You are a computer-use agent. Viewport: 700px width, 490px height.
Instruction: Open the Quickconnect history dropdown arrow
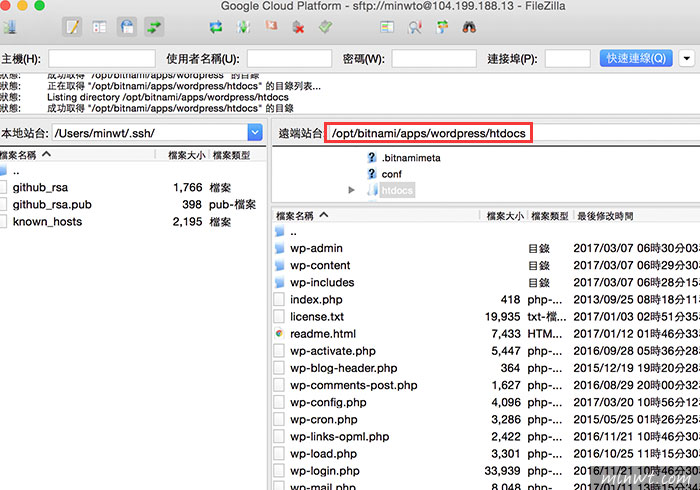pyautogui.click(x=686, y=58)
